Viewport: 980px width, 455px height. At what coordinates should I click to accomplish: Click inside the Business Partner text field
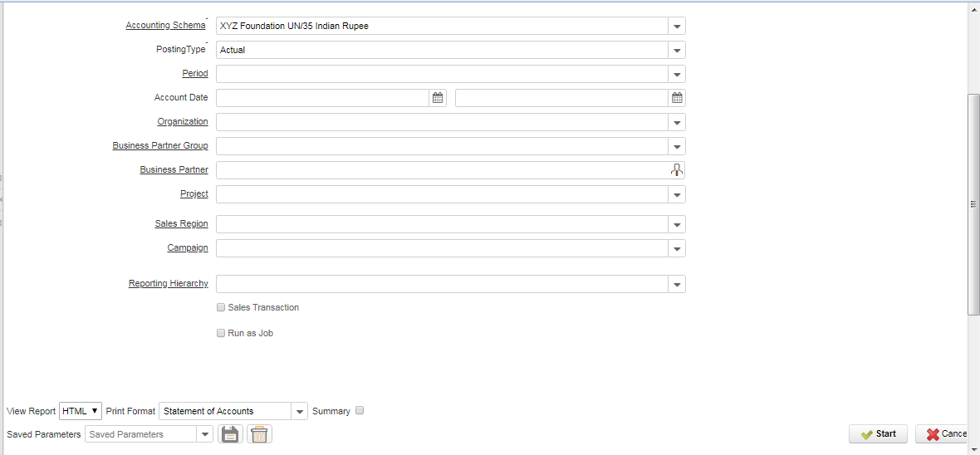[x=443, y=170]
